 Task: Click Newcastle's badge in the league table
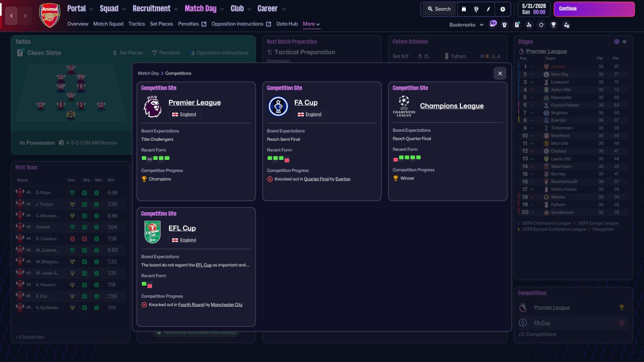(x=547, y=98)
